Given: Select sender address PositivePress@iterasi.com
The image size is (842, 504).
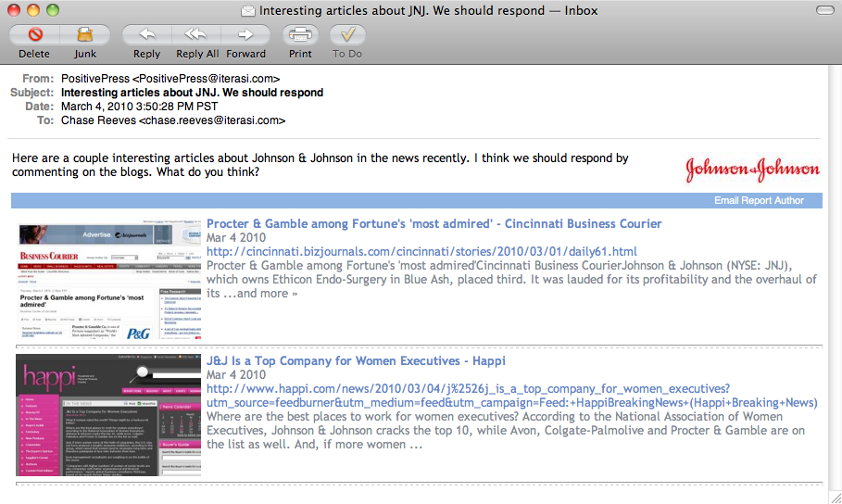Looking at the screenshot, I should (207, 79).
